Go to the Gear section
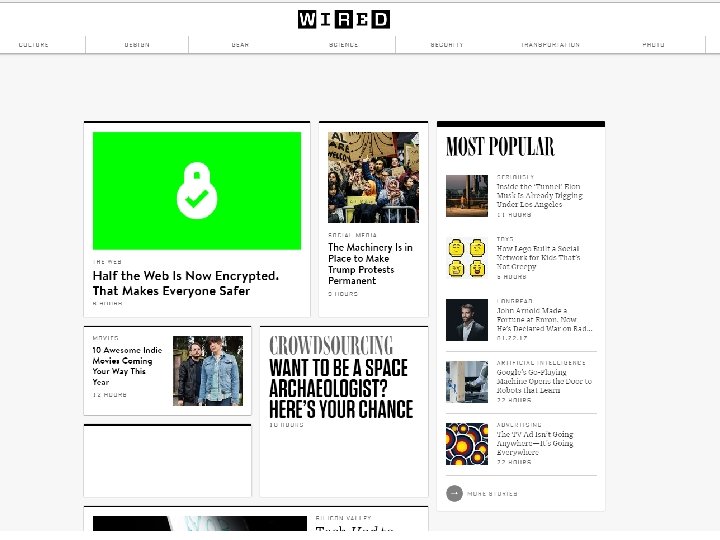The width and height of the screenshot is (720, 540). 240,45
